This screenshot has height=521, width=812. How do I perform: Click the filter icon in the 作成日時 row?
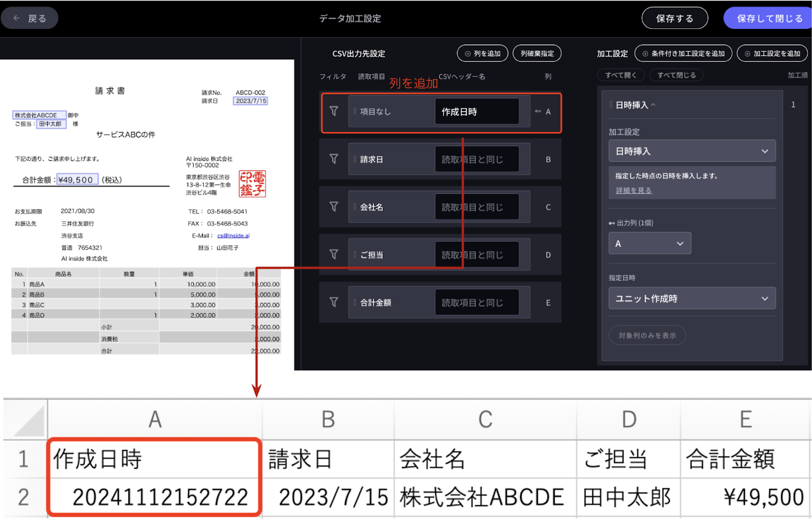pos(333,111)
